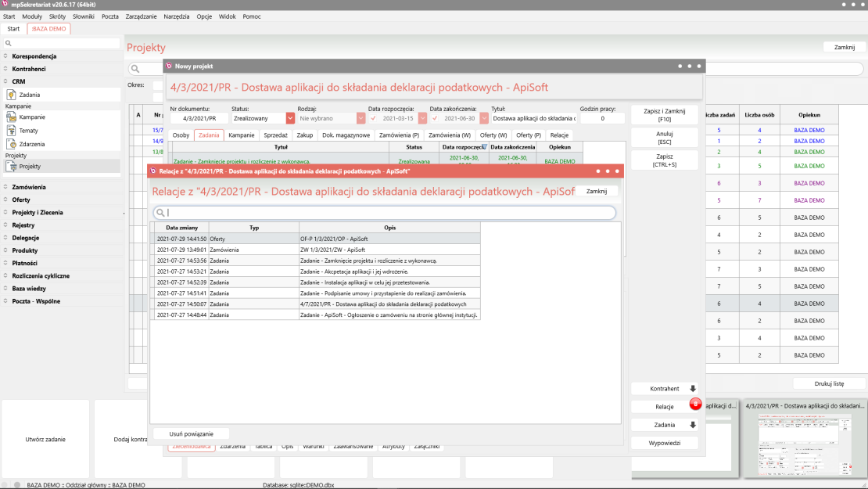Switch to the Relacje tab in Nowy projekt
The height and width of the screenshot is (489, 868).
[559, 135]
